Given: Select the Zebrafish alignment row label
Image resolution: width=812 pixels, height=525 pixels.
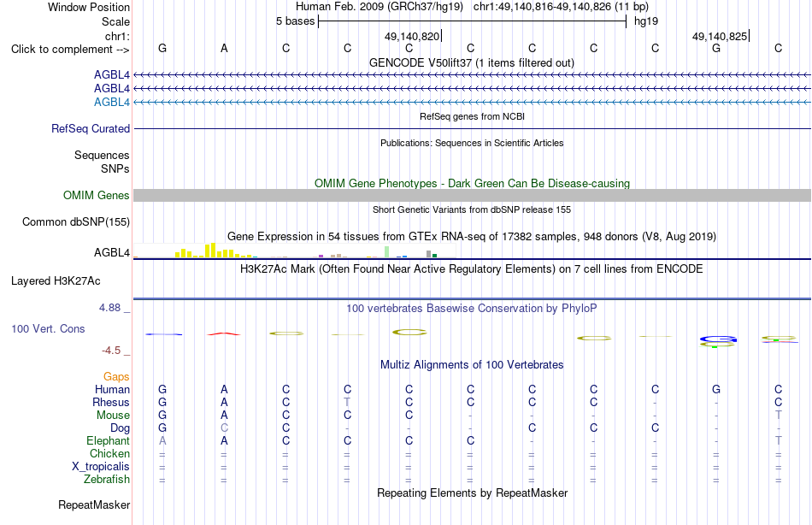Looking at the screenshot, I should coord(107,480).
